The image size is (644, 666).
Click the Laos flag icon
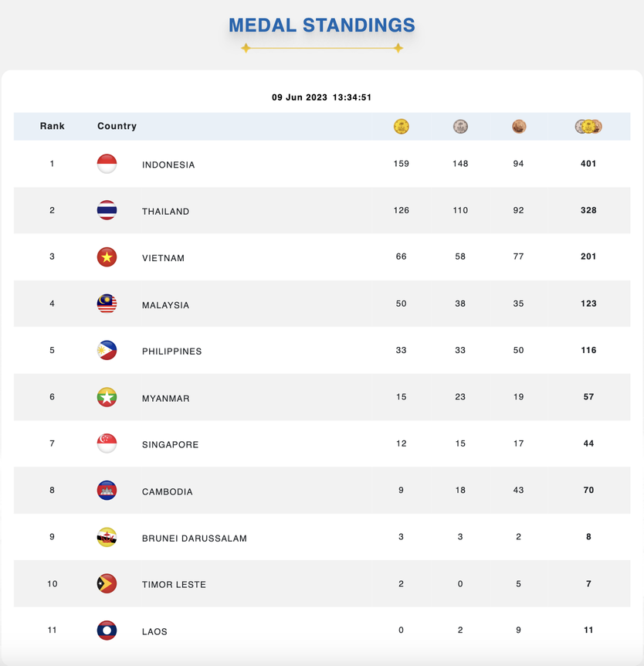107,630
